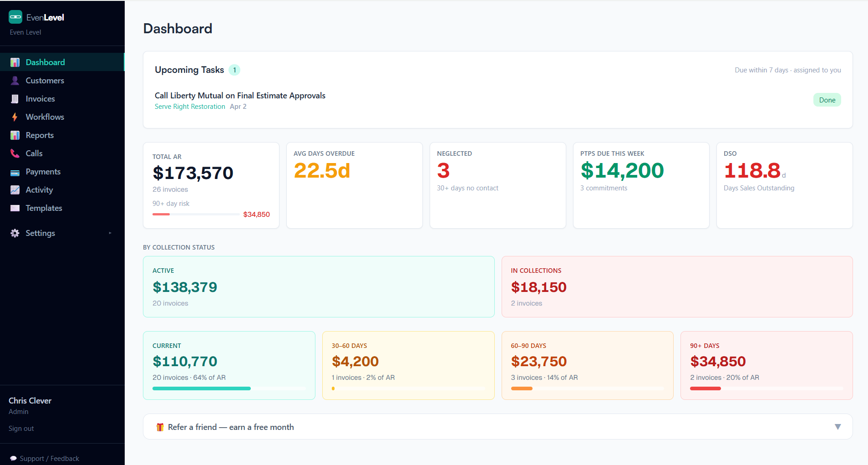Click the EvenLevel logo icon
868x465 pixels.
click(15, 17)
